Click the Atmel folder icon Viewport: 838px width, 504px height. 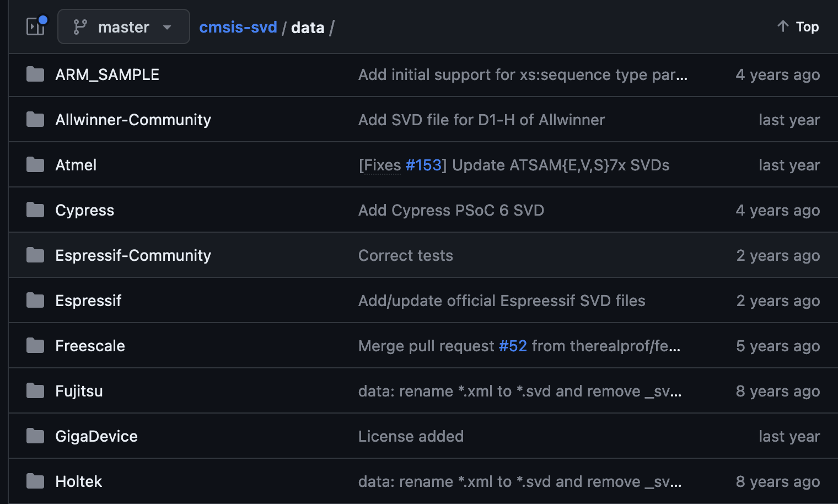click(x=35, y=165)
